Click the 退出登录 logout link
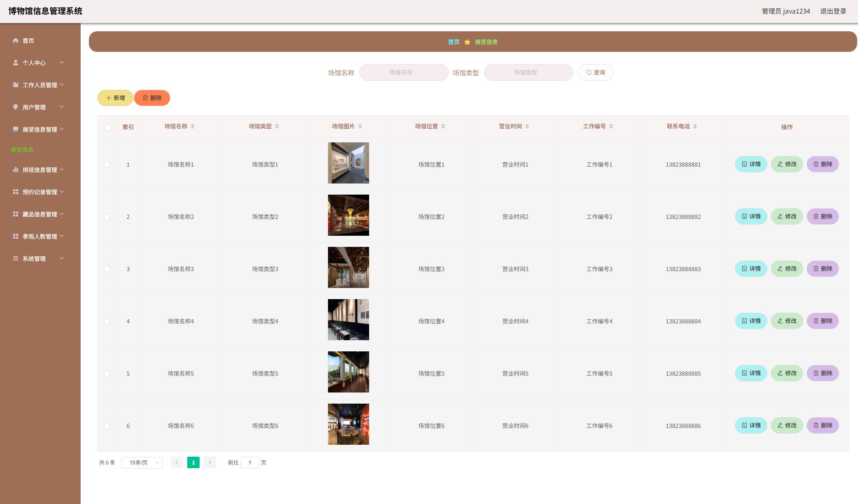The height and width of the screenshot is (504, 858). [x=833, y=11]
